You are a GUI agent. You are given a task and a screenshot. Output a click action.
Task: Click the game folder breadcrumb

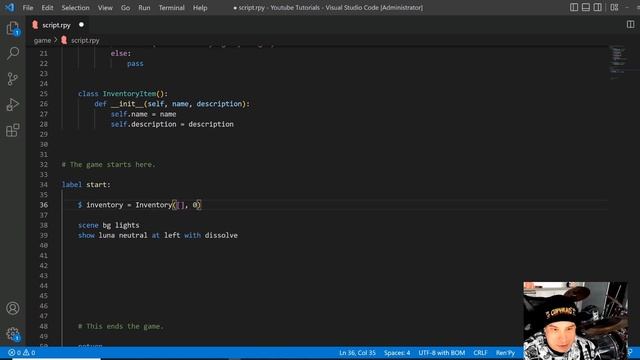coord(42,40)
